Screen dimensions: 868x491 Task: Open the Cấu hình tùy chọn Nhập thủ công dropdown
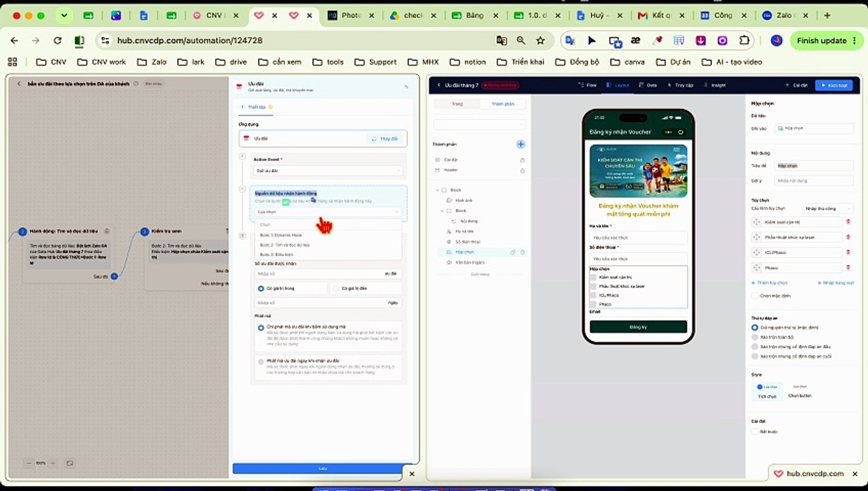click(x=828, y=208)
